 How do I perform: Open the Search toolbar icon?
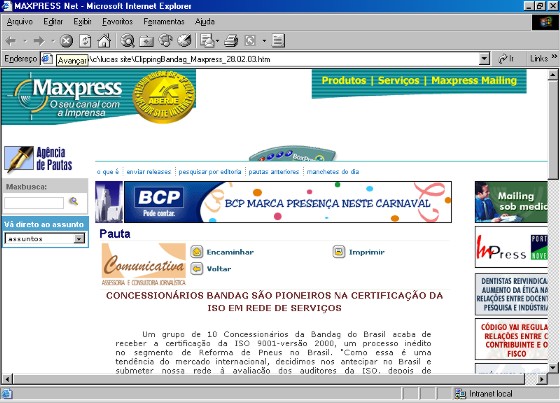pyautogui.click(x=127, y=41)
